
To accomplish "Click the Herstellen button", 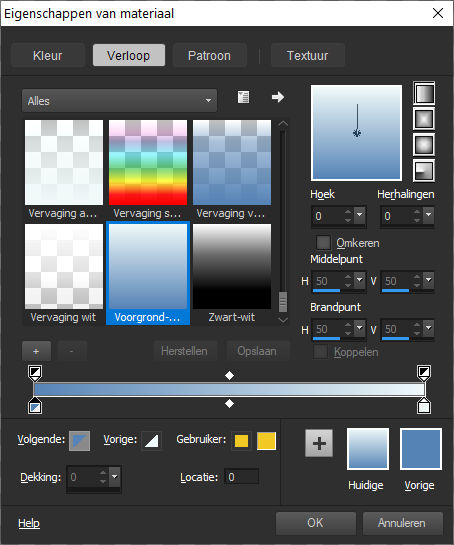I will tap(185, 351).
